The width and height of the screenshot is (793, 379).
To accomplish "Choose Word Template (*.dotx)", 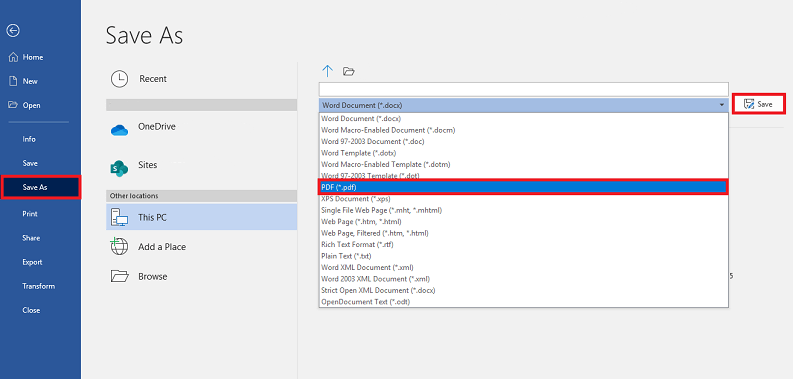I will tap(523, 153).
